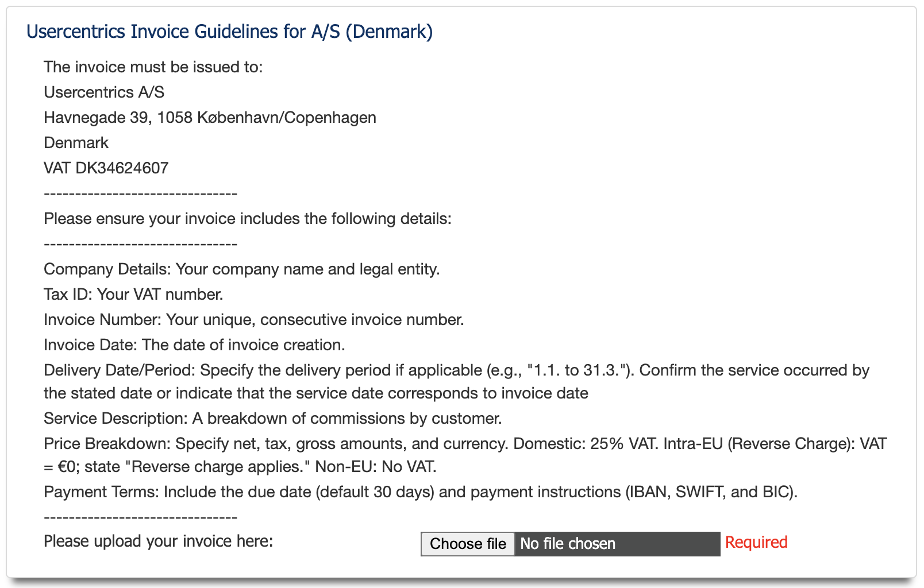
Task: Click the Usercentrics A/S company name line
Action: tap(104, 92)
